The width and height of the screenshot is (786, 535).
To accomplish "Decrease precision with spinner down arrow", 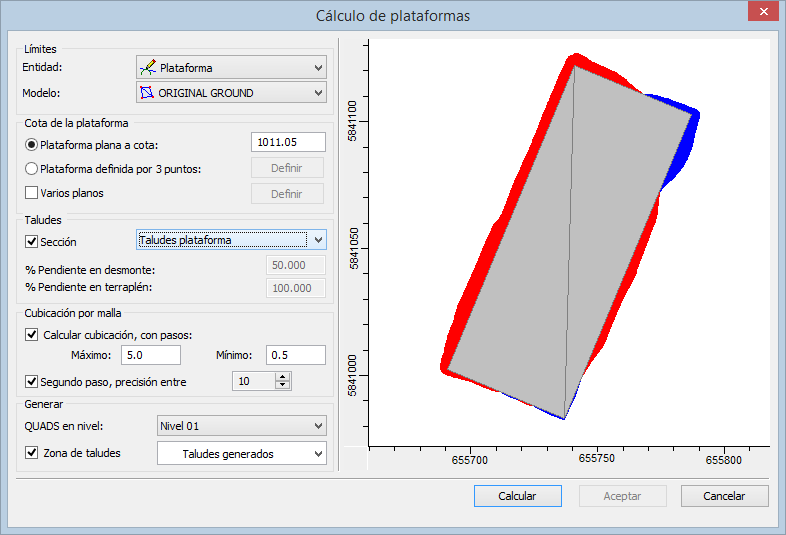I will tap(283, 386).
